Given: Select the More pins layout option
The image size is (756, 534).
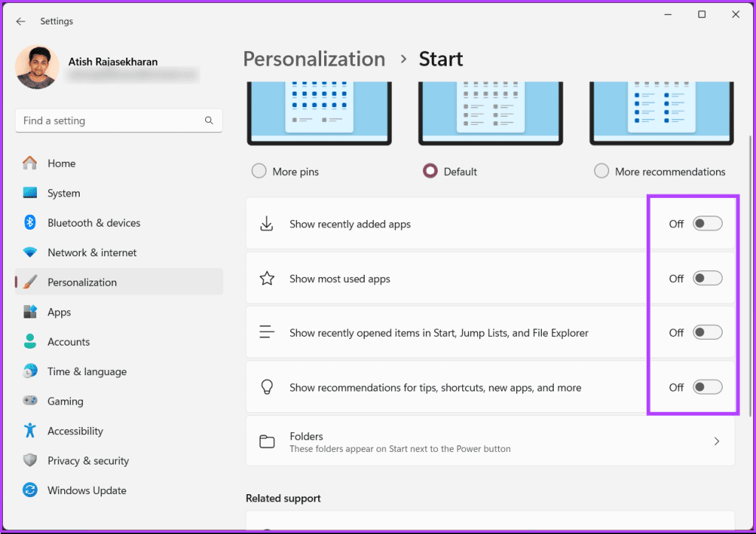Looking at the screenshot, I should [x=259, y=171].
